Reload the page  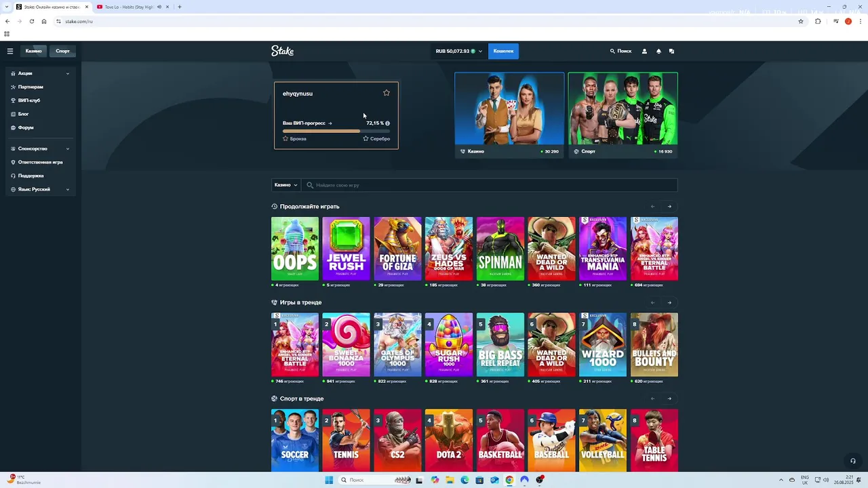[31, 21]
